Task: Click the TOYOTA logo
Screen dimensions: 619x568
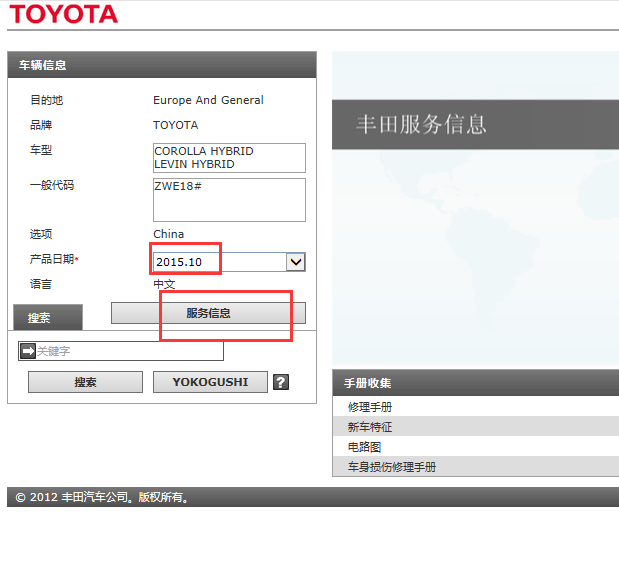Action: pos(64,14)
